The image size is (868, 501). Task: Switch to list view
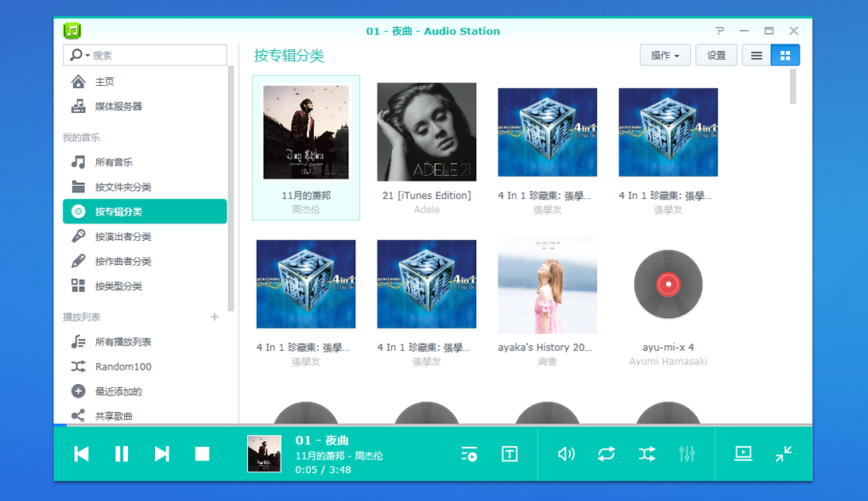click(x=756, y=56)
